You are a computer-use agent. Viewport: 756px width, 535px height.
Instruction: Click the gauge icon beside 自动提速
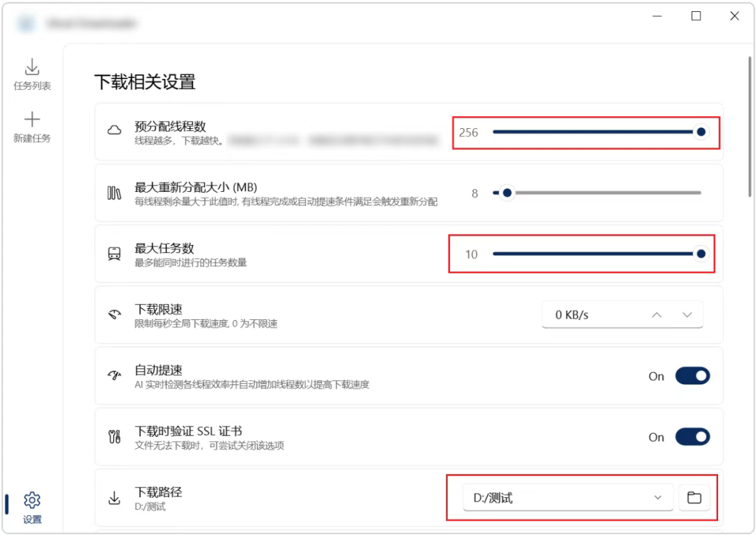click(114, 375)
